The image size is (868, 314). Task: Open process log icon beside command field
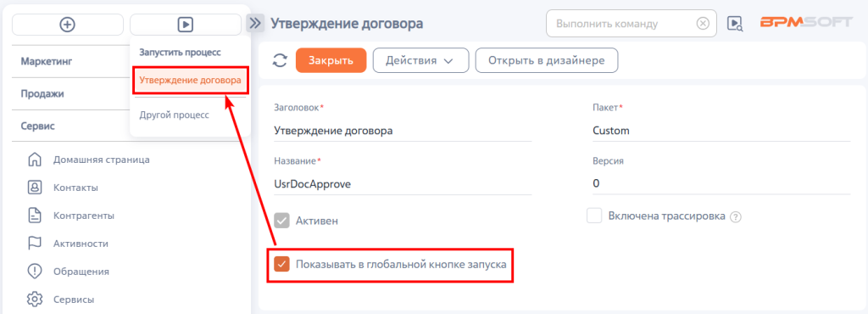click(x=735, y=23)
